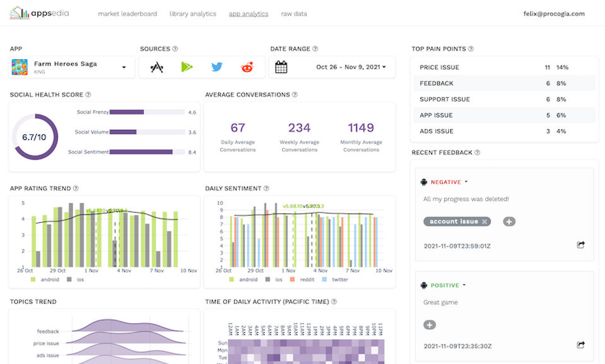Click the felix@procogia.com account link
The width and height of the screenshot is (605, 364).
tap(554, 14)
